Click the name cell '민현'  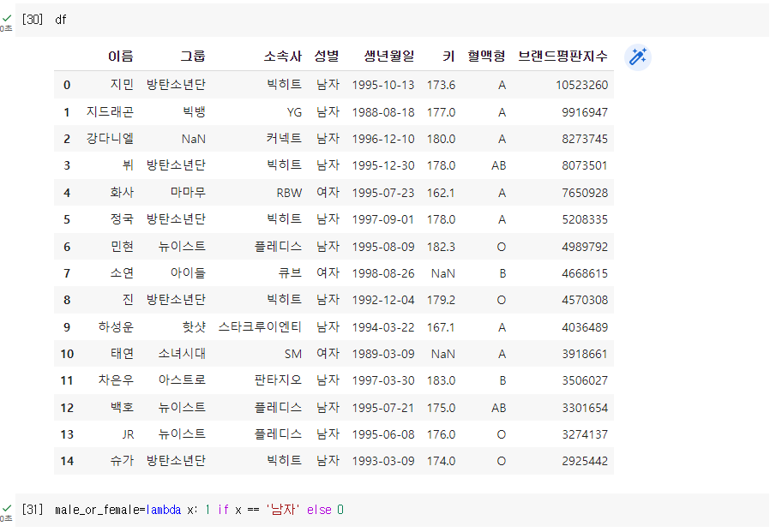(122, 246)
